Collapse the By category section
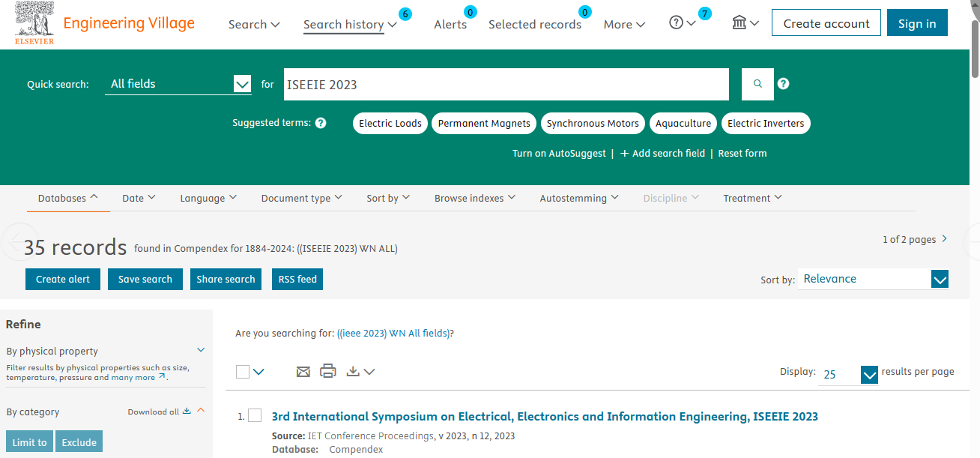This screenshot has height=458, width=980. [x=201, y=411]
